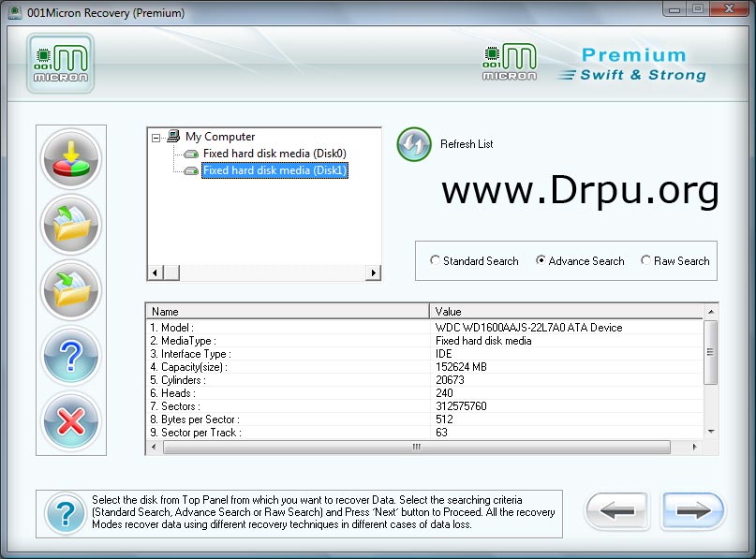Click the save folder icon with down arrow
Viewport: 756px width, 559px height.
(x=71, y=290)
